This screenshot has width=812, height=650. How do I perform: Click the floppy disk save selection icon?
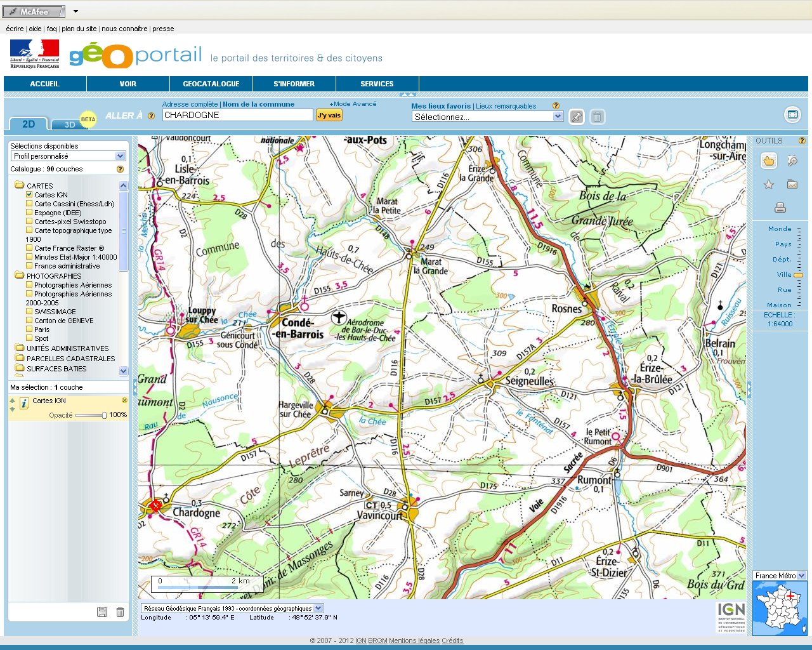point(102,612)
